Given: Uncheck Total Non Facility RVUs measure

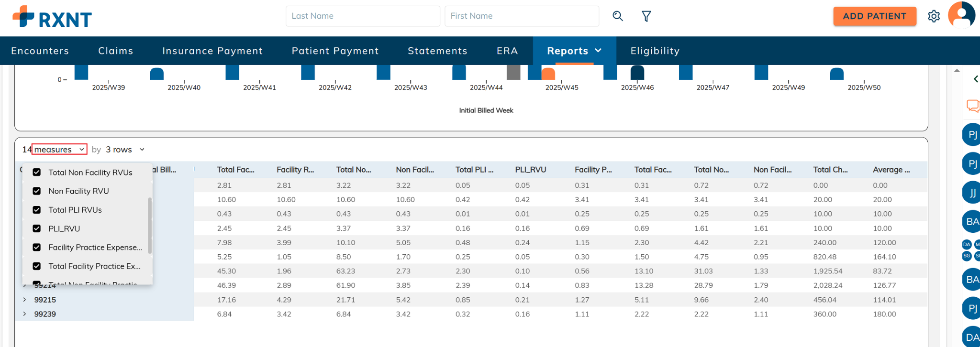Looking at the screenshot, I should coord(37,173).
